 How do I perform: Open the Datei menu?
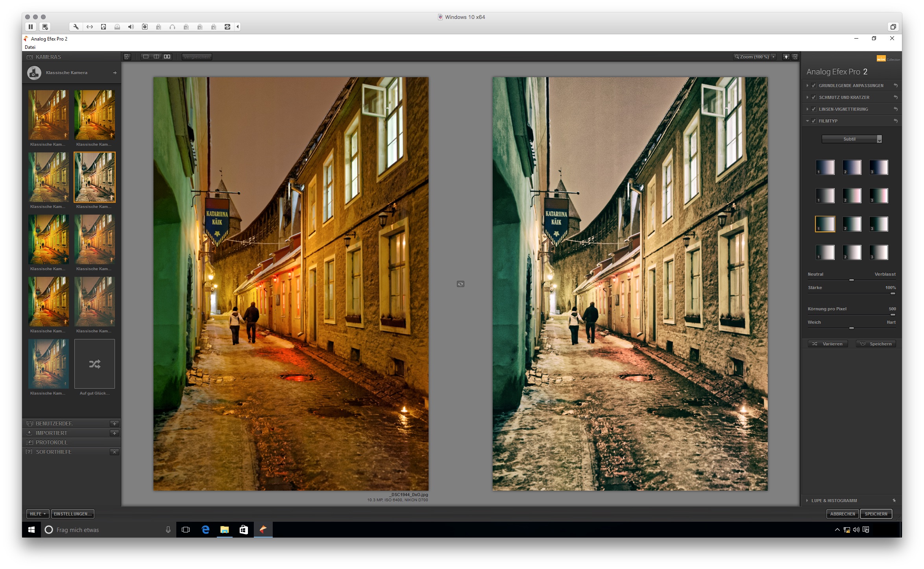(30, 47)
